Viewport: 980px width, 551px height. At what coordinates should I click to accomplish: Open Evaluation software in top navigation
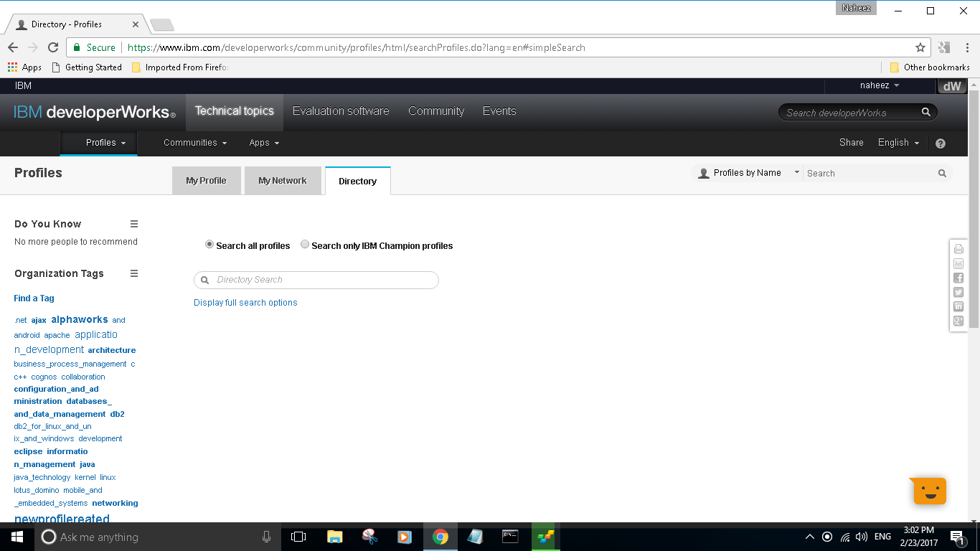coord(341,111)
